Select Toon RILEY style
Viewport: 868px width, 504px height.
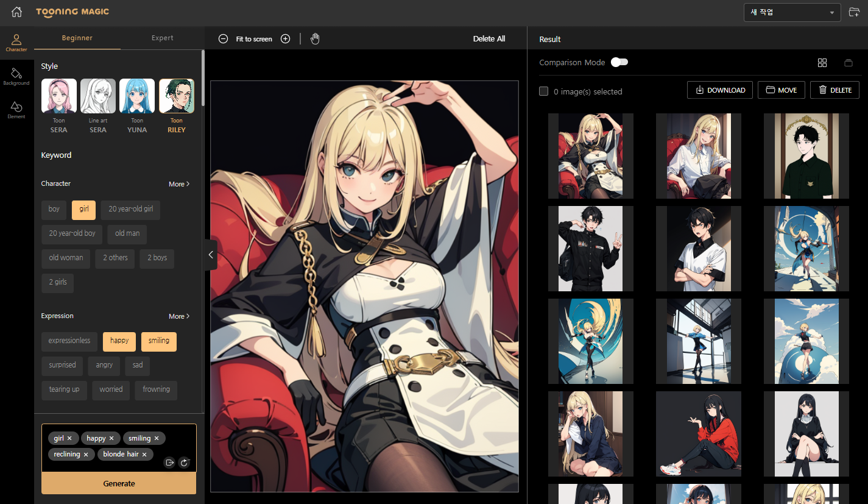pyautogui.click(x=177, y=105)
